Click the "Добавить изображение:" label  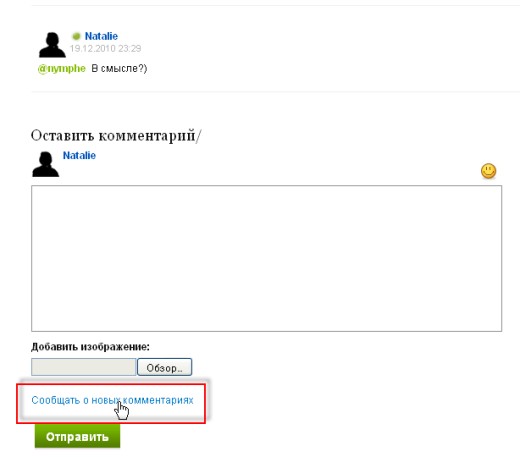90,347
